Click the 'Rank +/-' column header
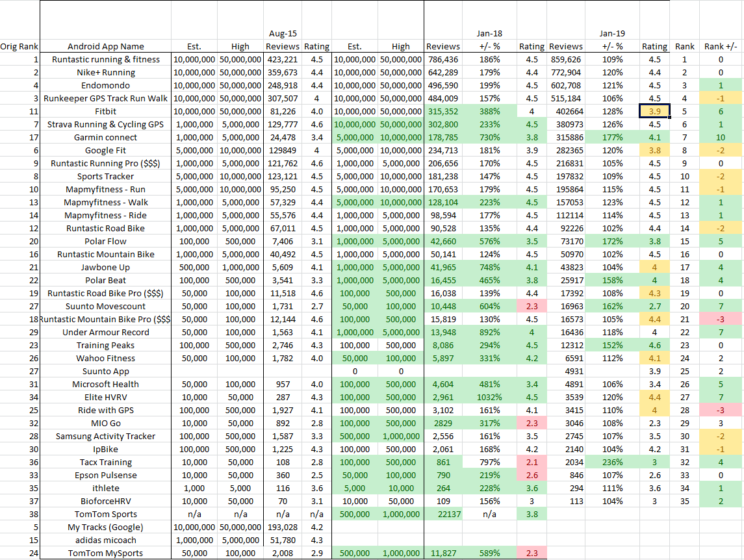Viewport: 744px width, 560px height. click(721, 46)
